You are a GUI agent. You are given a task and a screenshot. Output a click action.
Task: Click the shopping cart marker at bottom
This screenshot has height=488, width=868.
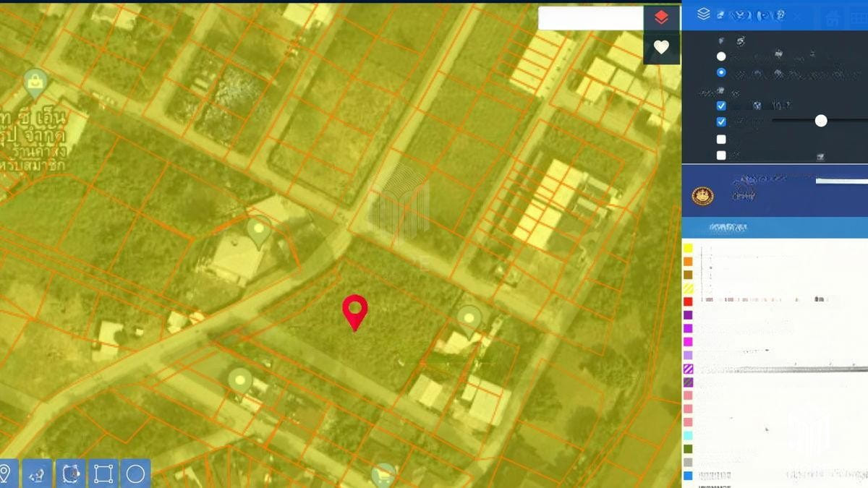click(383, 474)
